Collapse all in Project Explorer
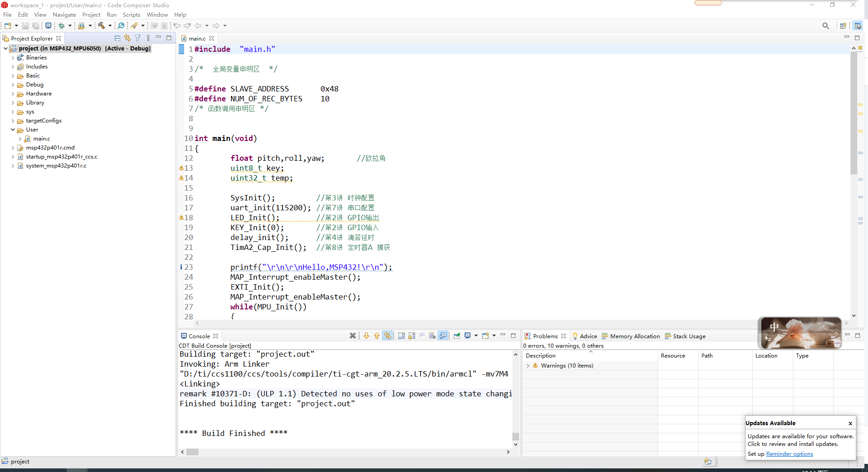 pyautogui.click(x=118, y=38)
